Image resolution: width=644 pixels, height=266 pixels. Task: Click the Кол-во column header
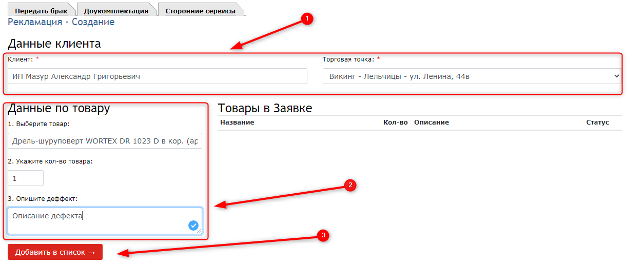click(x=396, y=122)
